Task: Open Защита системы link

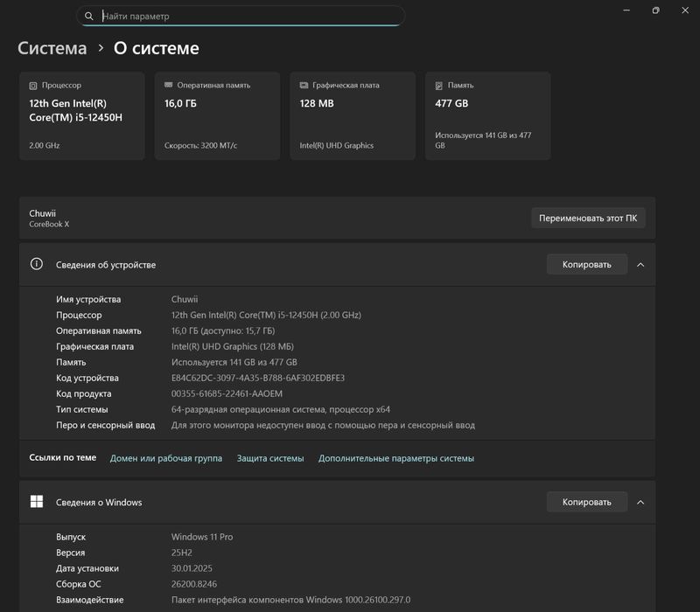Action: (270, 458)
